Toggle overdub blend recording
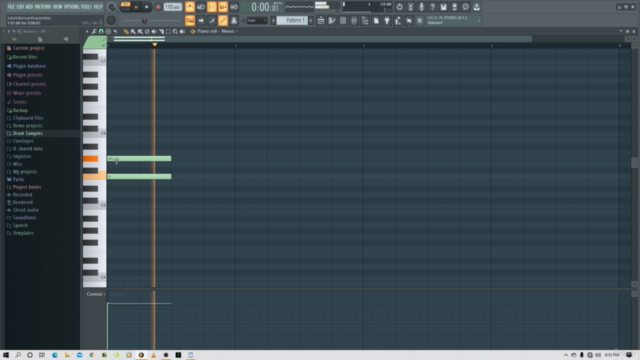The image size is (640, 360). point(223,7)
